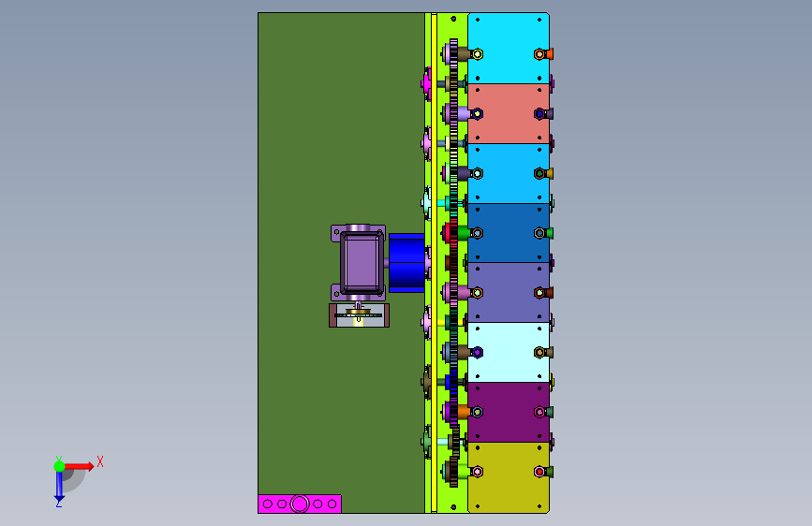Click the red X axis arrow

coord(80,466)
